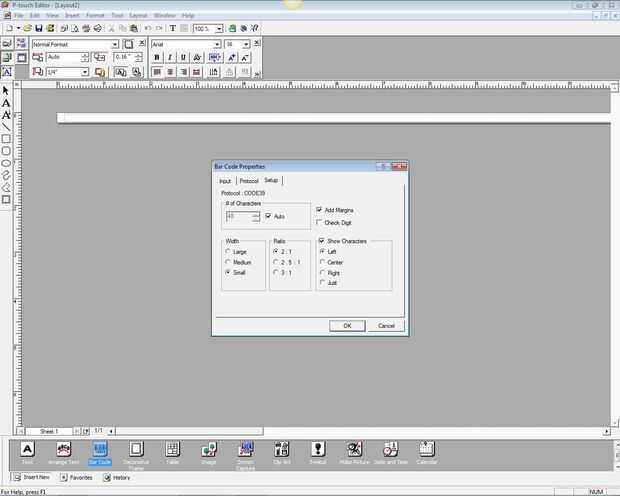Toggle the Add Margins checkbox
620x496 pixels.
[319, 210]
